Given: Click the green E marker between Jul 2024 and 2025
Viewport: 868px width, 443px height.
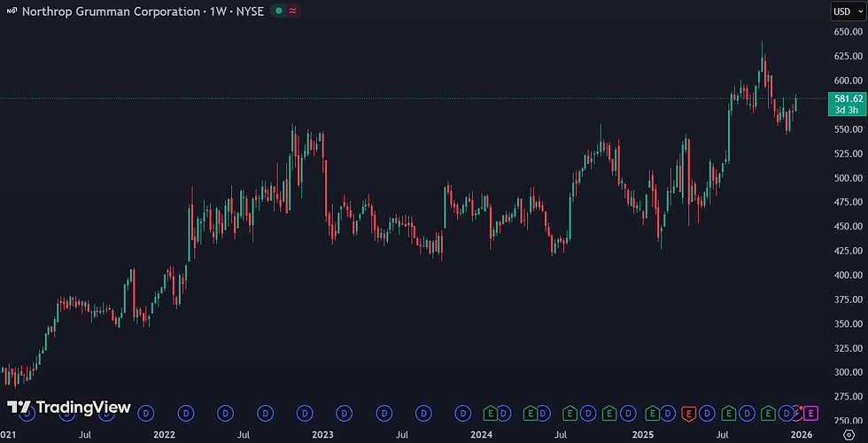Looking at the screenshot, I should click(609, 413).
